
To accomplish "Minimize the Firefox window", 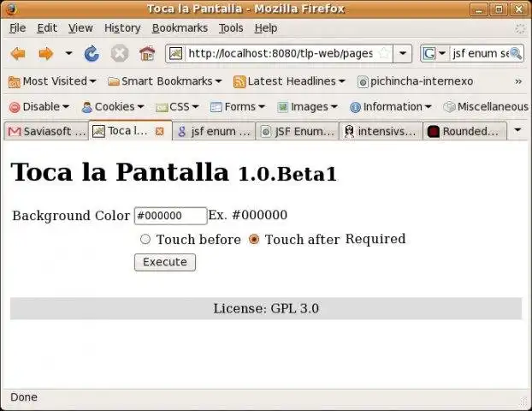I will (x=479, y=9).
